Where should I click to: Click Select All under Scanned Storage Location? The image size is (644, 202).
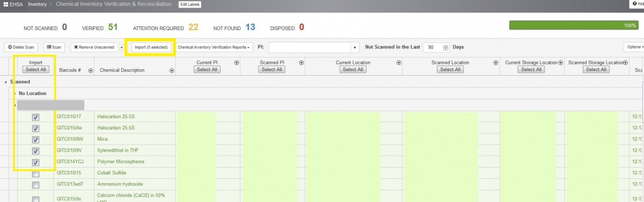click(x=596, y=69)
